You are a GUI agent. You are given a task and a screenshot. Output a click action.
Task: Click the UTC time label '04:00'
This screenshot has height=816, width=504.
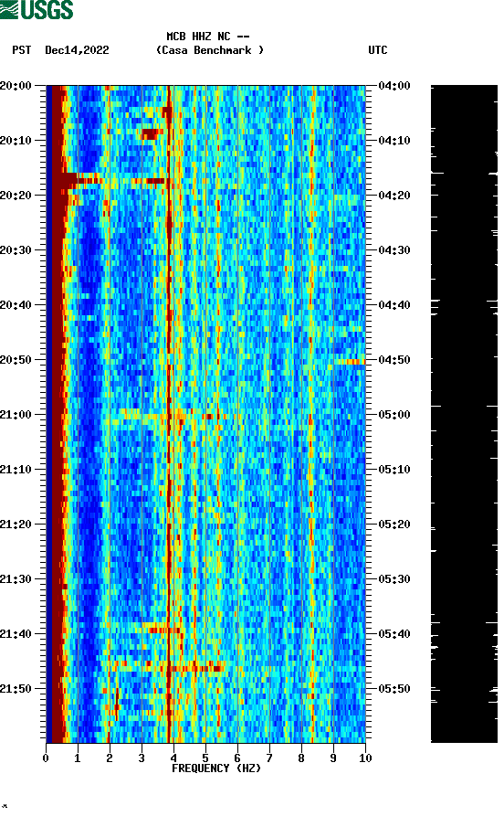394,85
